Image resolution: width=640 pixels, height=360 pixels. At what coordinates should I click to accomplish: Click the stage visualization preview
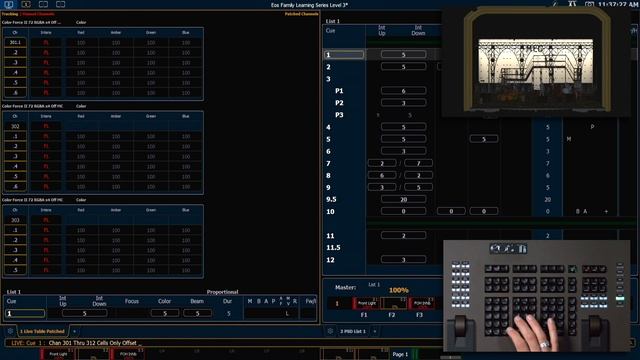click(x=536, y=61)
